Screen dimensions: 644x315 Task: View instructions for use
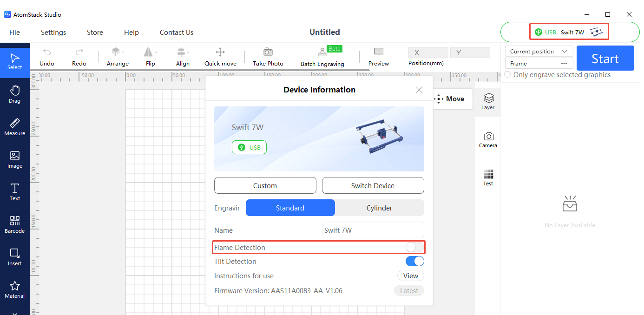point(411,276)
